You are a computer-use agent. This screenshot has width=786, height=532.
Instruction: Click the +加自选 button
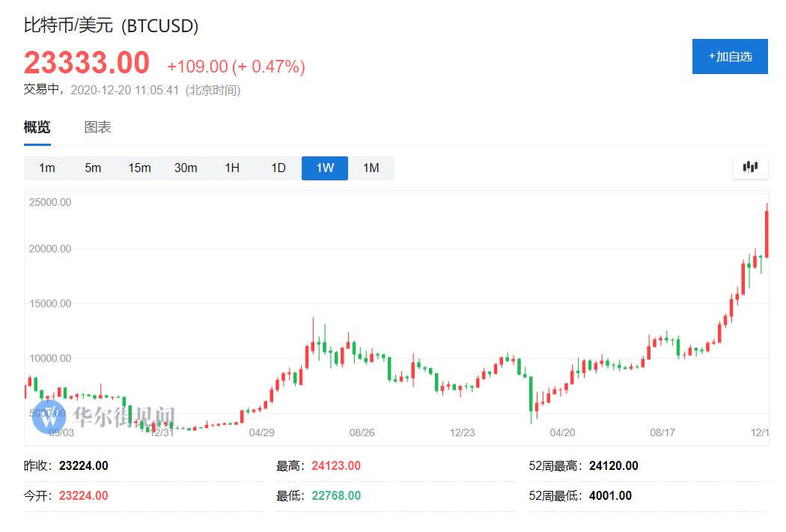point(730,55)
